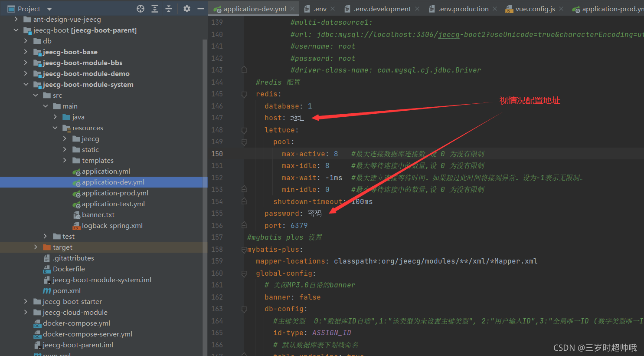Expand the jeecg-cloud-module arrow
Screen dimensions: 644x356
pyautogui.click(x=26, y=312)
